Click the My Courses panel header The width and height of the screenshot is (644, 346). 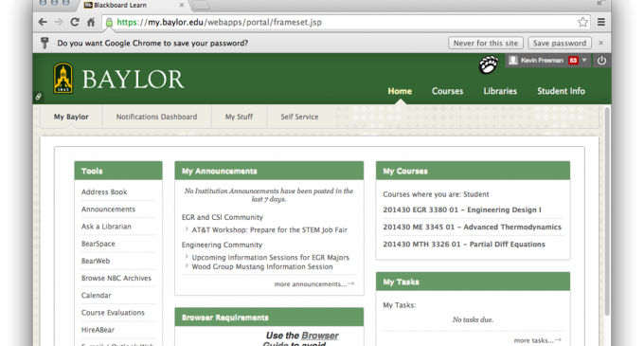click(473, 171)
